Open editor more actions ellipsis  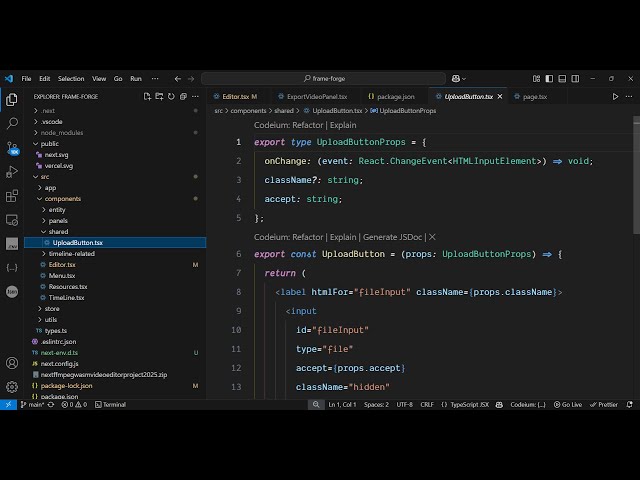coord(629,97)
